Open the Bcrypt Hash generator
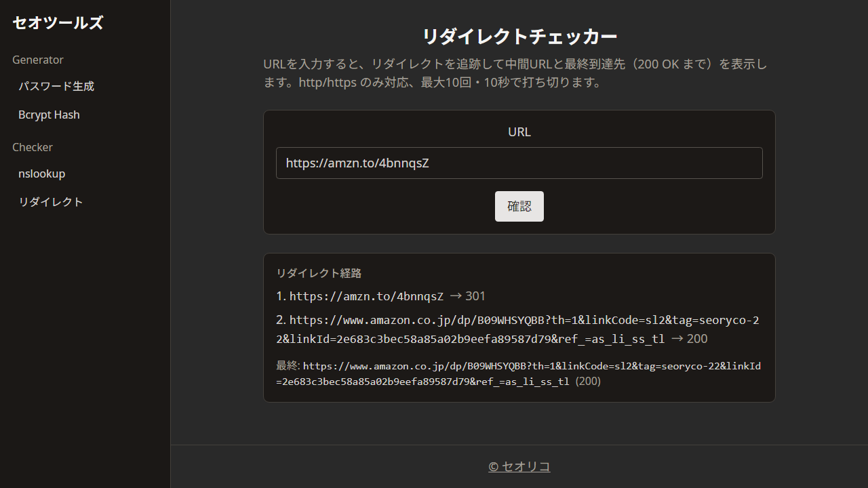 49,115
